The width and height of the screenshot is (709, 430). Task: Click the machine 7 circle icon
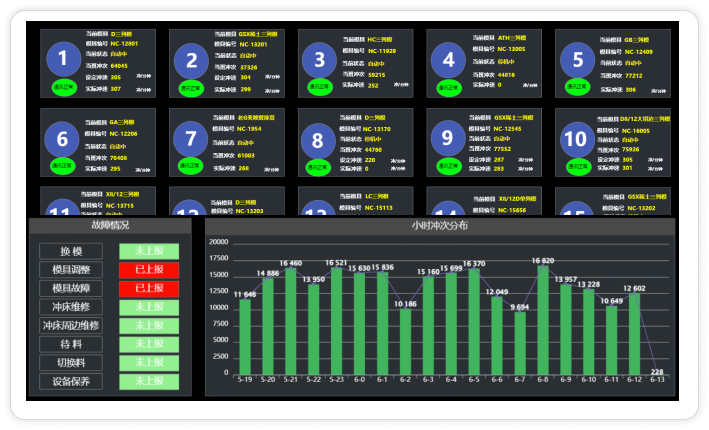point(192,138)
